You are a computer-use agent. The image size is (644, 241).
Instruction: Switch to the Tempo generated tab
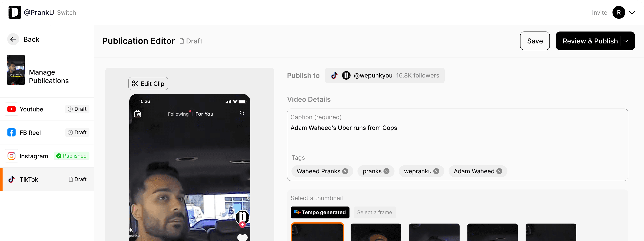320,212
